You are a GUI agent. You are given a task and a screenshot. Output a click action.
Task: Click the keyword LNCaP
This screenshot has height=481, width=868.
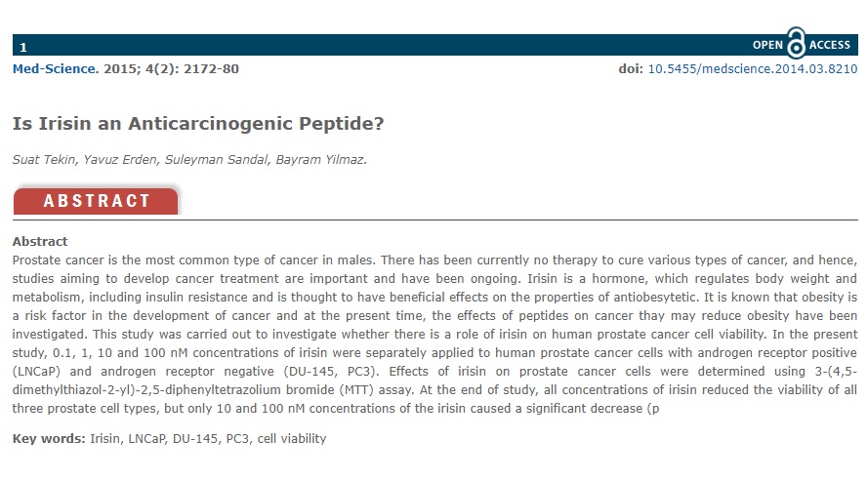(x=147, y=438)
